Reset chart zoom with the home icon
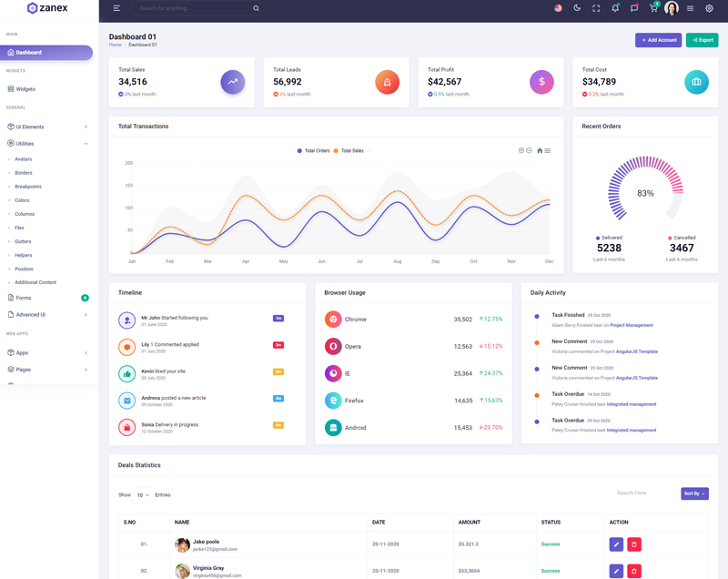728x579 pixels. 540,150
